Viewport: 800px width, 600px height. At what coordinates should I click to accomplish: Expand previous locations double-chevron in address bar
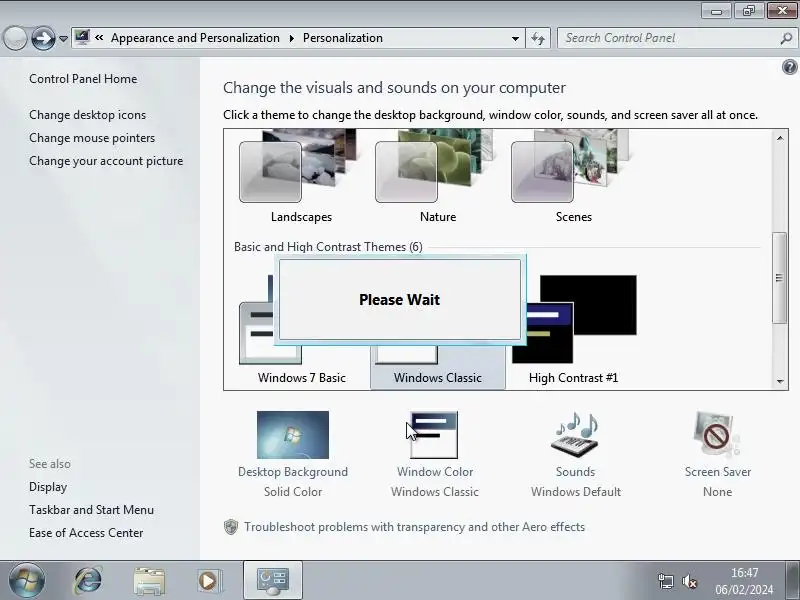pos(99,38)
